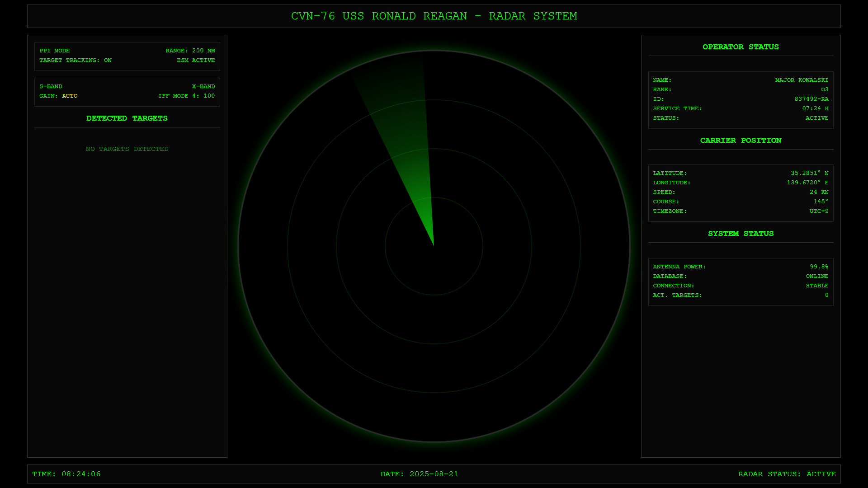Open the OPERATOR STATUS section header
The width and height of the screenshot is (868, 488).
[x=741, y=47]
